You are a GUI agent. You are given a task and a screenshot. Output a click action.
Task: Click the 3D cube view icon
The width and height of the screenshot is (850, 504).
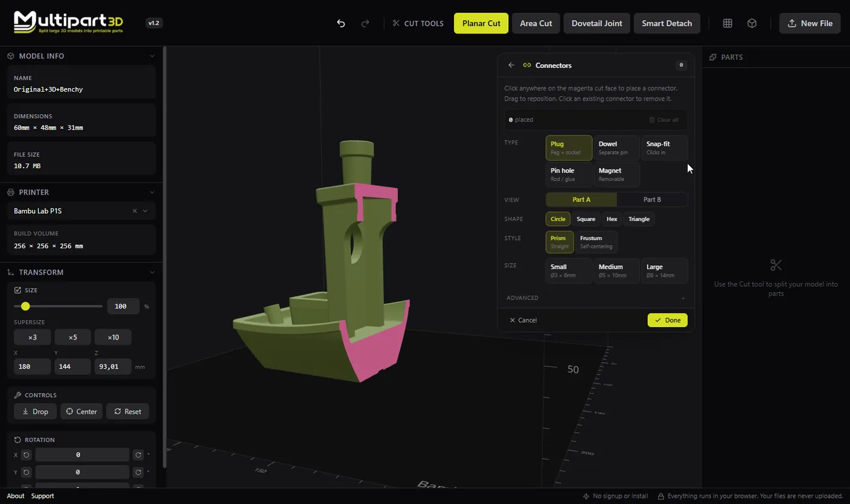coord(752,23)
